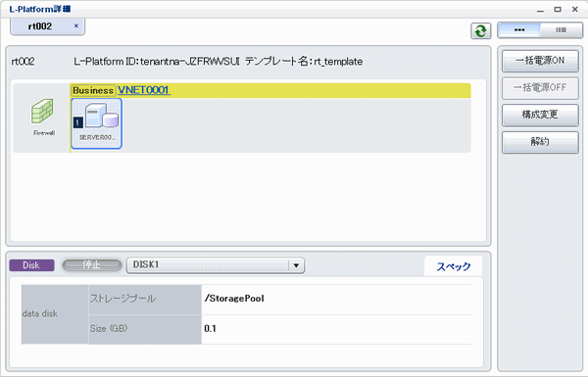588x377 pixels.
Task: Click the テンプレート名 rt_template text
Action: [304, 62]
